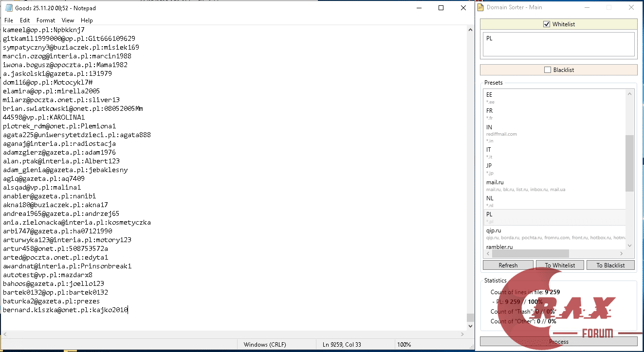The image size is (644, 352).
Task: Click the To Whitelist button
Action: [560, 265]
